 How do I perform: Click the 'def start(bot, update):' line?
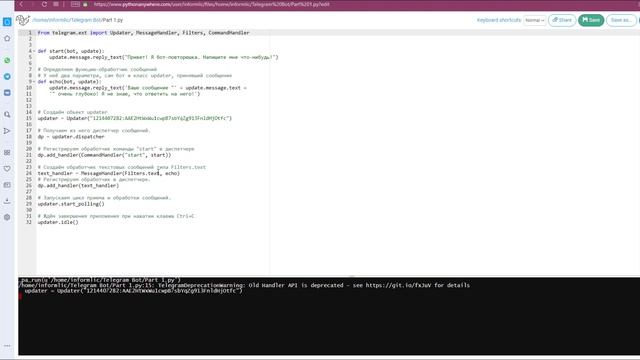[71, 51]
